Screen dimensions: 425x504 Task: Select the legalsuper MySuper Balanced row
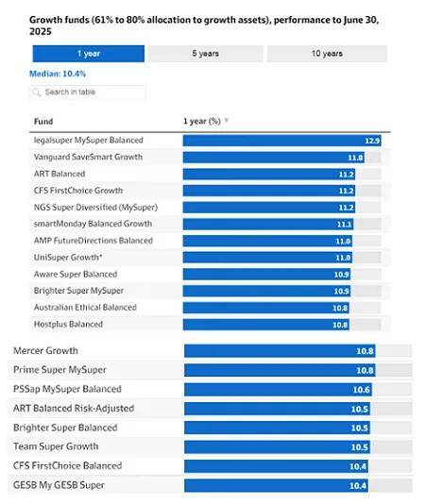210,141
